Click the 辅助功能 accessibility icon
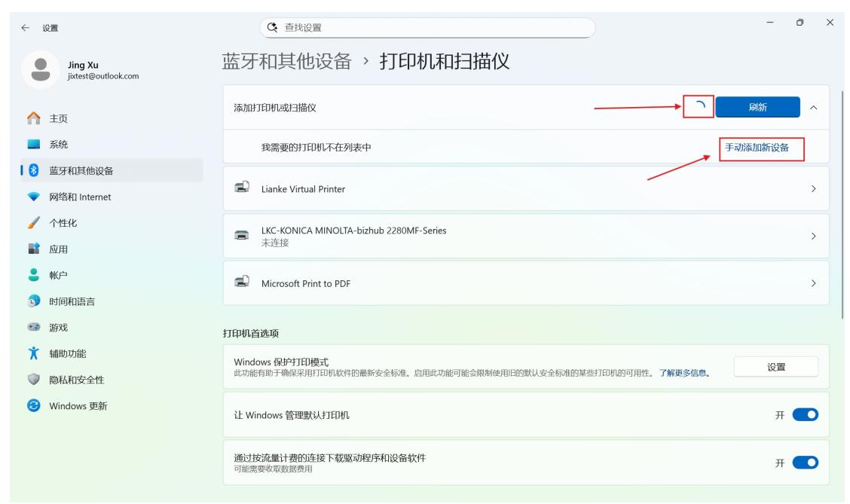 [34, 353]
